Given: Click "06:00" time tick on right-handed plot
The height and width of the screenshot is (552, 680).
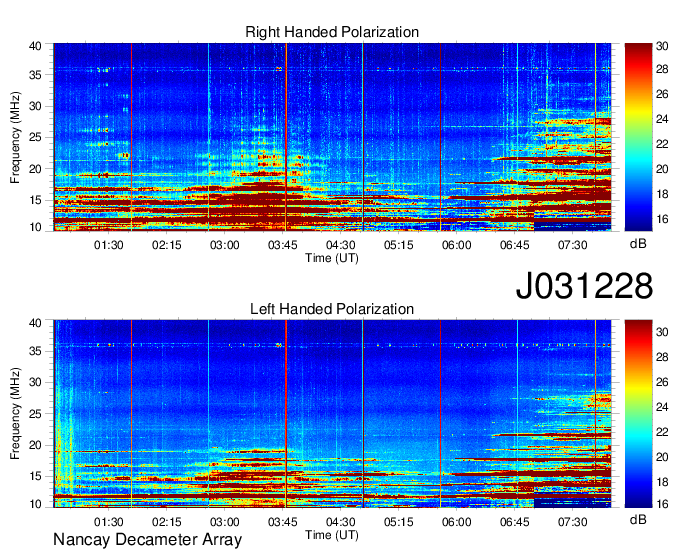Looking at the screenshot, I should 457,245.
